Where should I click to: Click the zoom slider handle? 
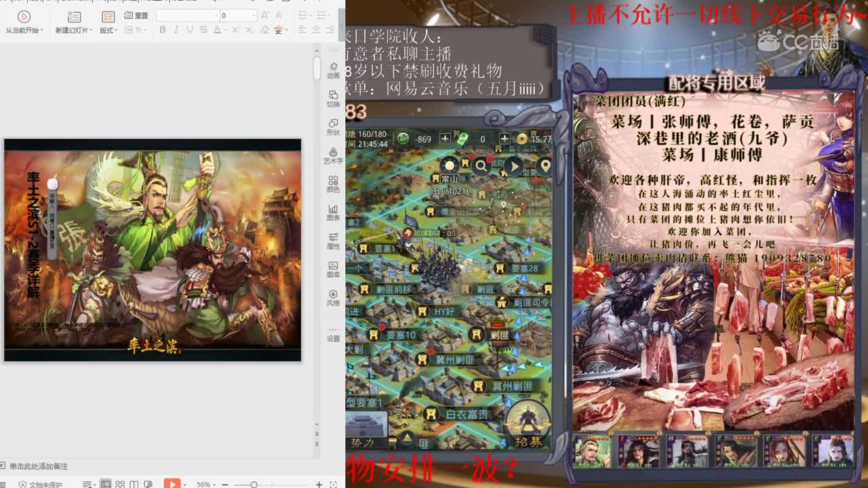[x=254, y=485]
